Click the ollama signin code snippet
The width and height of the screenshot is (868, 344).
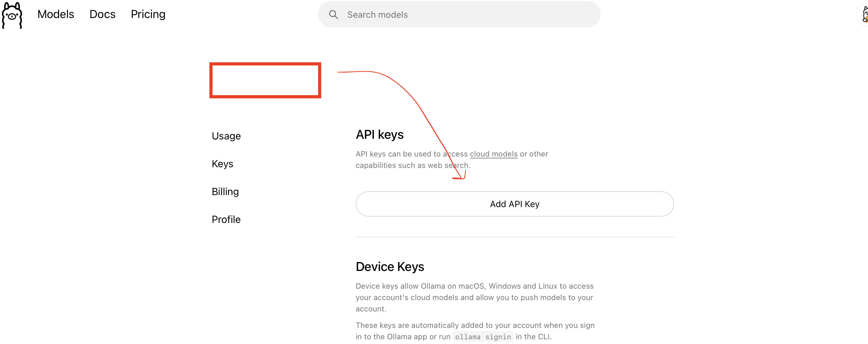click(x=483, y=337)
